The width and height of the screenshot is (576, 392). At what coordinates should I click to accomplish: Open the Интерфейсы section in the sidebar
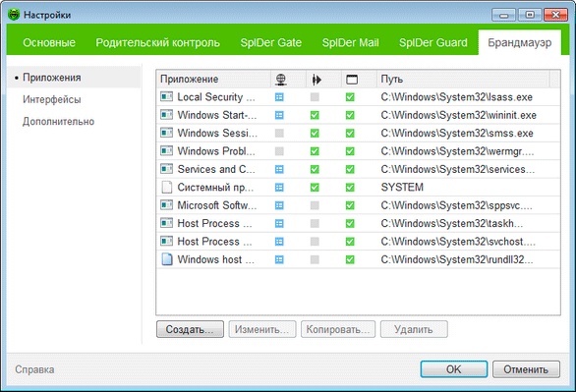point(52,99)
